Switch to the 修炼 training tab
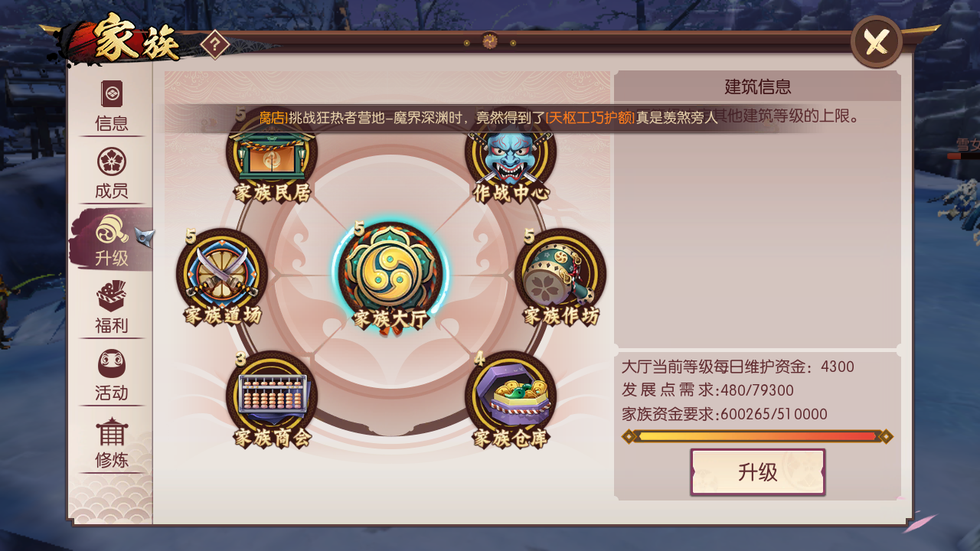Viewport: 980px width, 551px height. (x=111, y=442)
